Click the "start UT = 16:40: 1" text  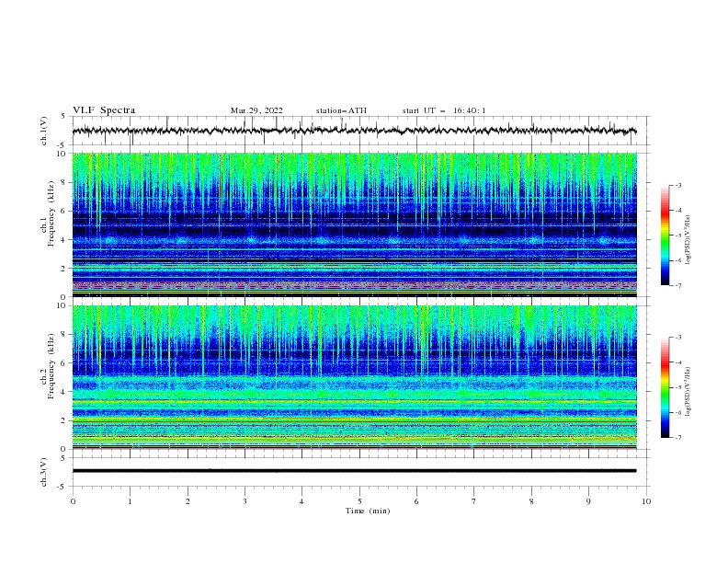pyautogui.click(x=444, y=110)
